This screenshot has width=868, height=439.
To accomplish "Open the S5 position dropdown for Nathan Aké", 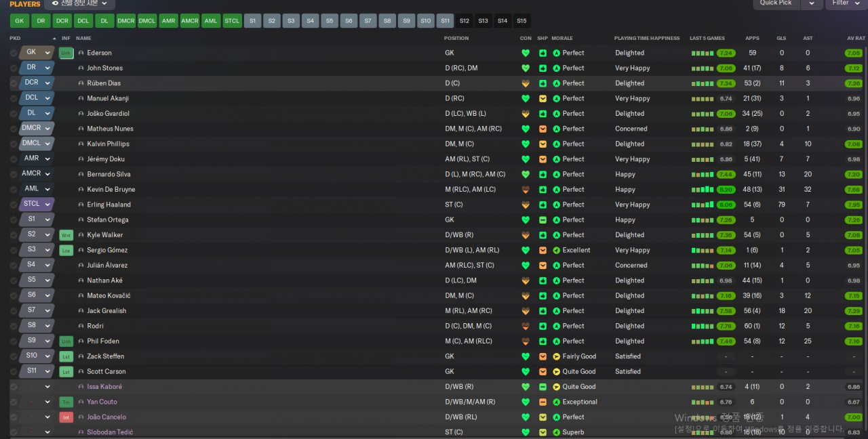I will (47, 280).
